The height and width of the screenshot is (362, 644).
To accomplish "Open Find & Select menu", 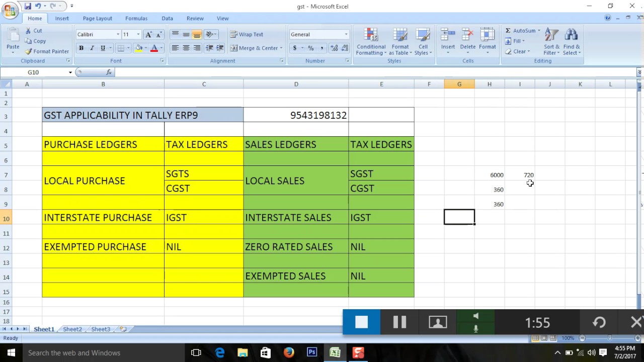I will pos(572,41).
